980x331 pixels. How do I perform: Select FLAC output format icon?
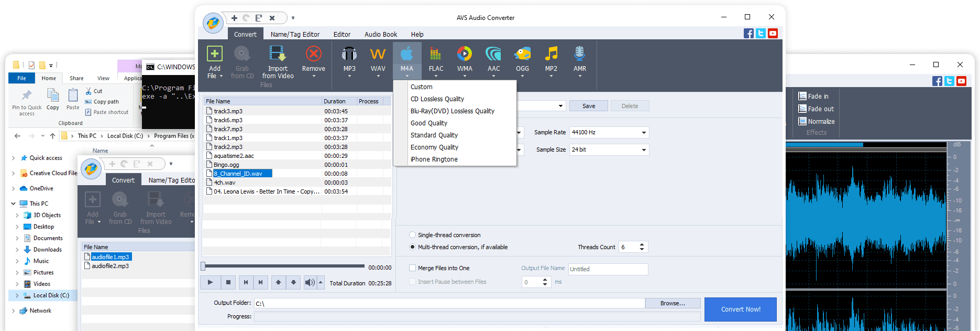436,54
